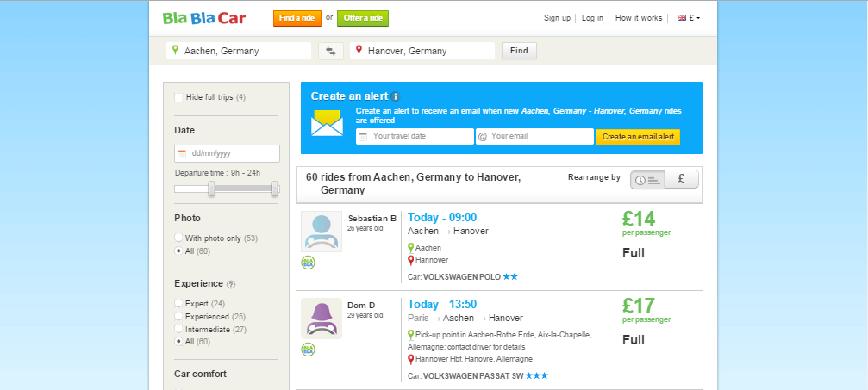Click the calendar icon in the Date filter

[x=182, y=154]
